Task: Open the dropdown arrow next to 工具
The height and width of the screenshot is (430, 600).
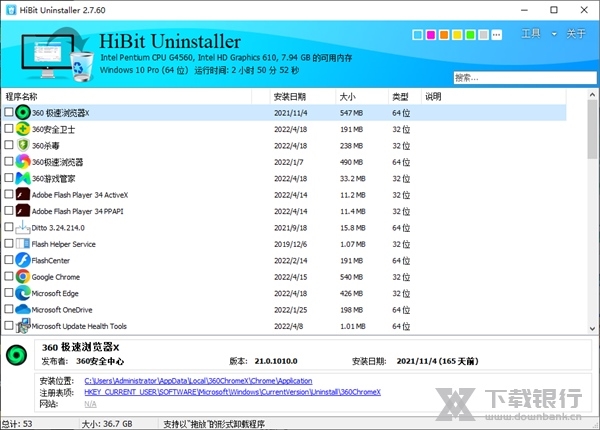Action: [553, 34]
